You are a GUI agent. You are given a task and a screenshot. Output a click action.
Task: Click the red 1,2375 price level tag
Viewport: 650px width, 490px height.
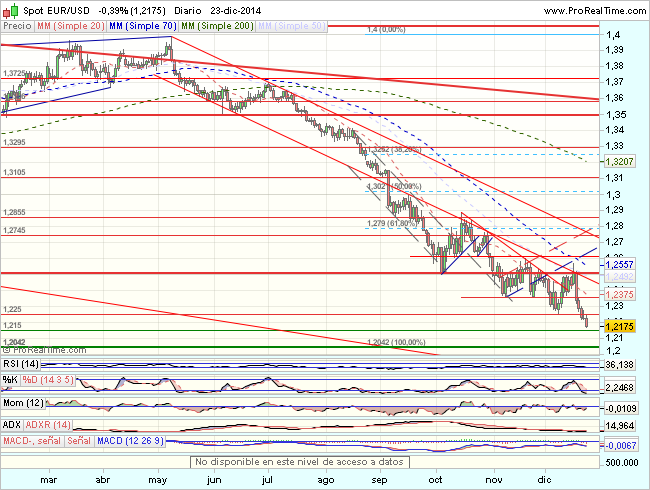pos(620,294)
